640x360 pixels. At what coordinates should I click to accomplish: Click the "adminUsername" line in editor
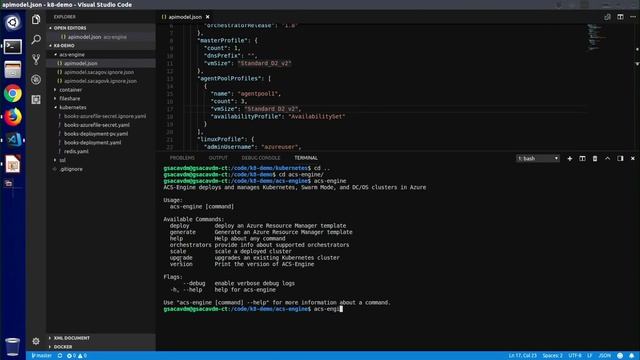(252, 147)
